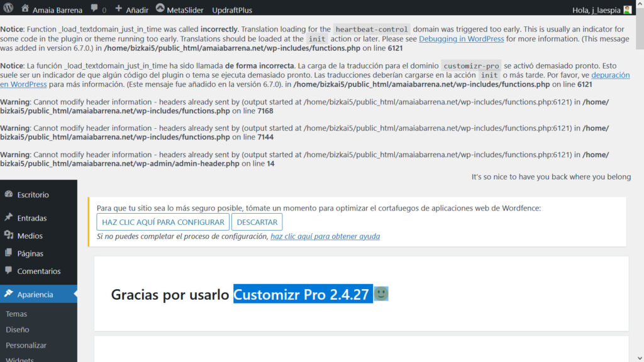Image resolution: width=644 pixels, height=362 pixels.
Task: Click the Entradas pin icon
Action: (9, 217)
